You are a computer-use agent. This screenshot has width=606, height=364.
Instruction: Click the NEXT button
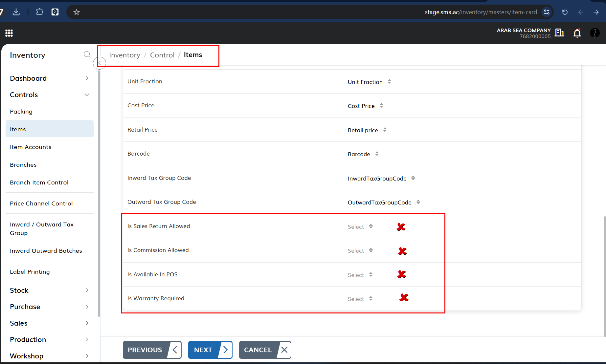pos(210,350)
